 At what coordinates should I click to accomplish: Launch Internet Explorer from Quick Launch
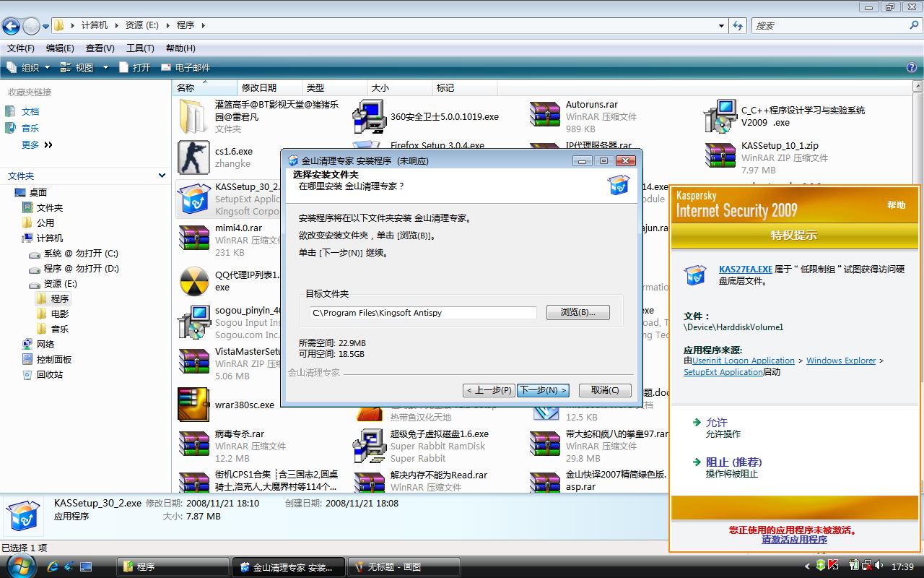click(x=52, y=566)
